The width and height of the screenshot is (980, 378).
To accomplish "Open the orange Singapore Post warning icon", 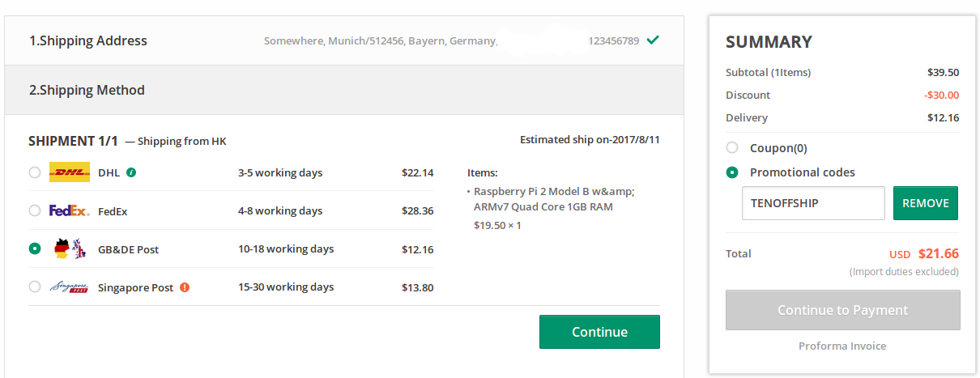I will point(185,287).
